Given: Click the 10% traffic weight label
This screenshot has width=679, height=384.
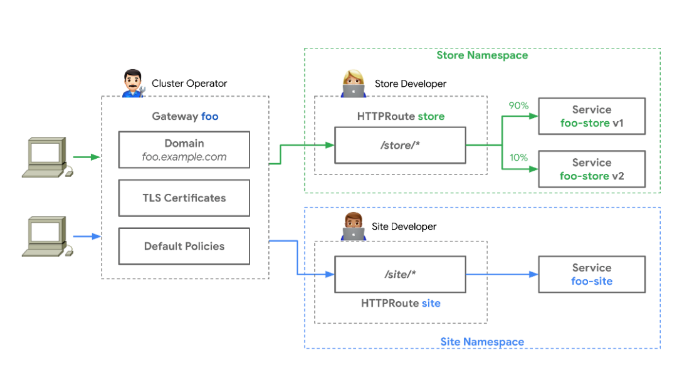Looking at the screenshot, I should pyautogui.click(x=518, y=157).
